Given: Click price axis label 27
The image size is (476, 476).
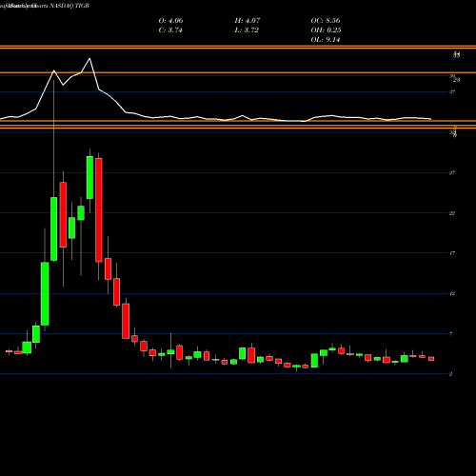Looking at the screenshot, I should click(x=452, y=172).
